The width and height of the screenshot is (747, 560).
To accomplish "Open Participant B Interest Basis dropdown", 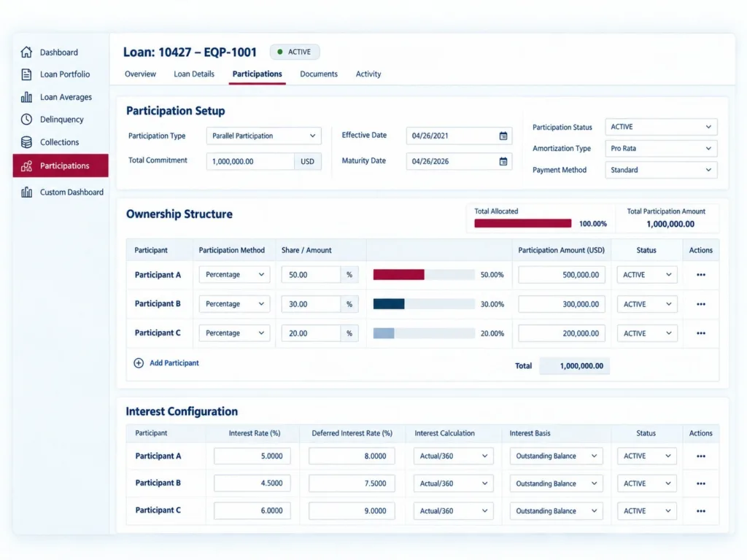I will (556, 483).
